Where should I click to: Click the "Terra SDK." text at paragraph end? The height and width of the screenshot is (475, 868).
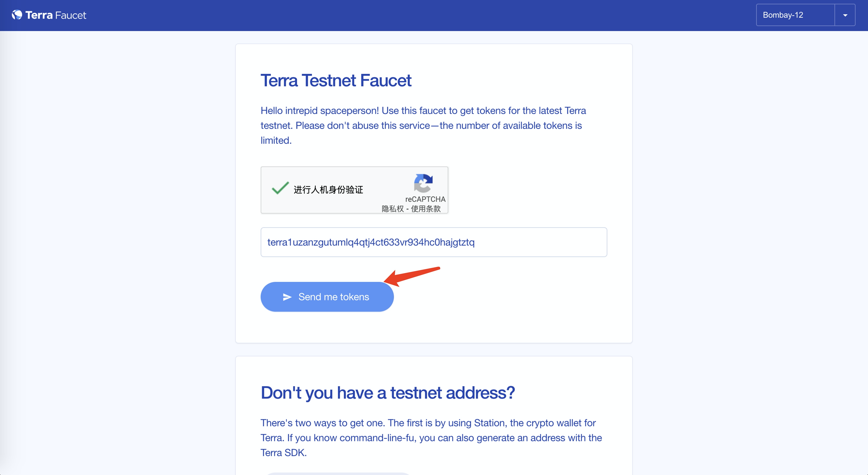click(283, 452)
